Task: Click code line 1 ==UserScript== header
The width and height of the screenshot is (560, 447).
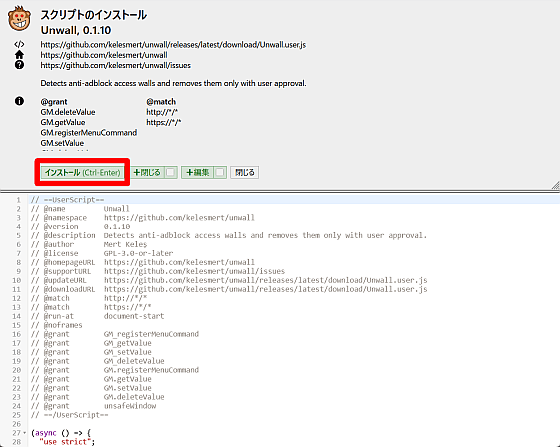Action: click(x=68, y=200)
